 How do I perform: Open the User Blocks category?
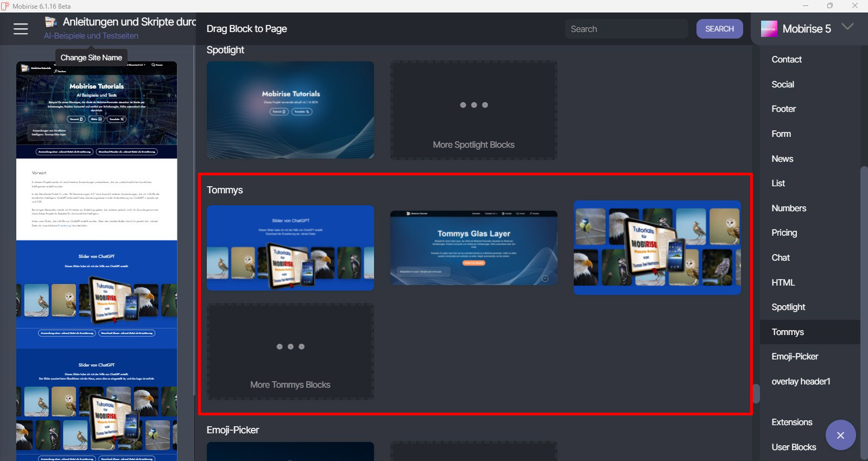coord(794,447)
